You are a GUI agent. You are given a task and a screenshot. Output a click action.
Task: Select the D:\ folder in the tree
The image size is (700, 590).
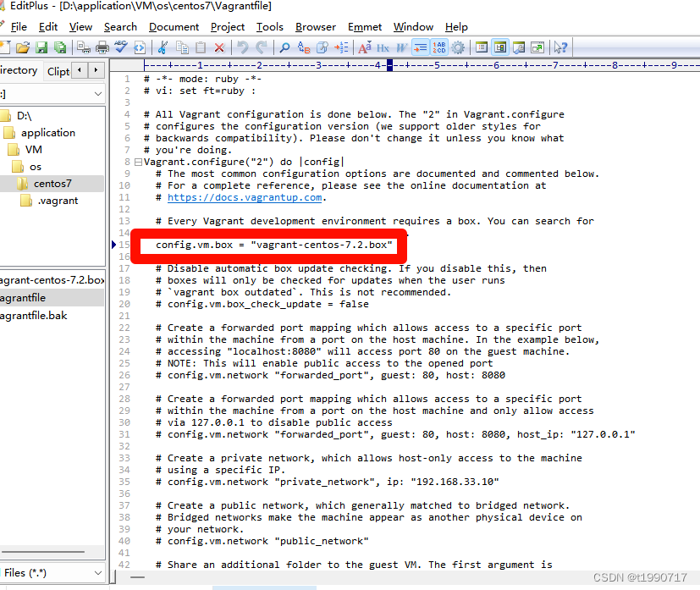24,116
